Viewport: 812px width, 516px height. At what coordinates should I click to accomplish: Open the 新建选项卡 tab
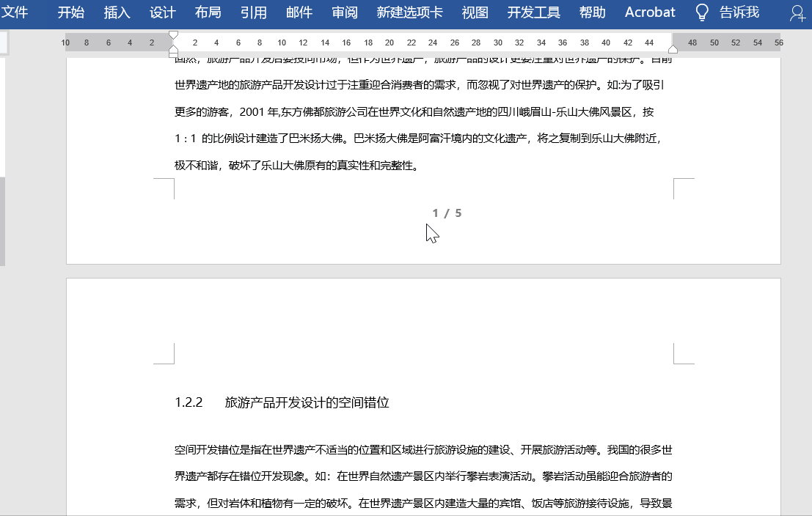click(x=409, y=12)
